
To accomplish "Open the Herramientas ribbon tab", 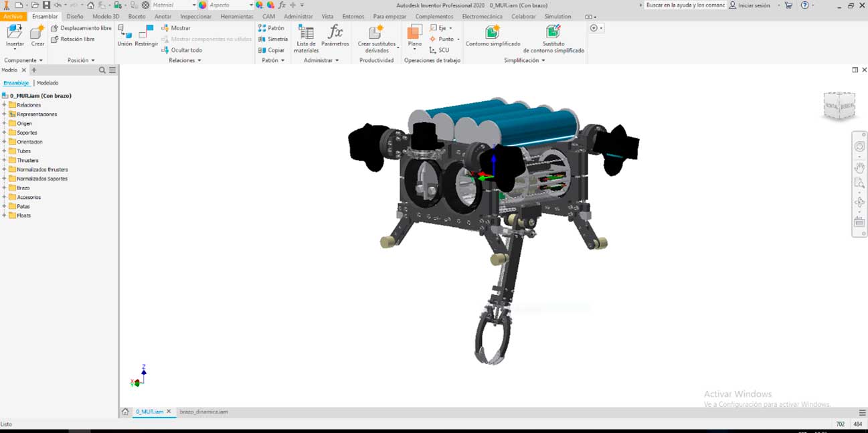I will [237, 16].
